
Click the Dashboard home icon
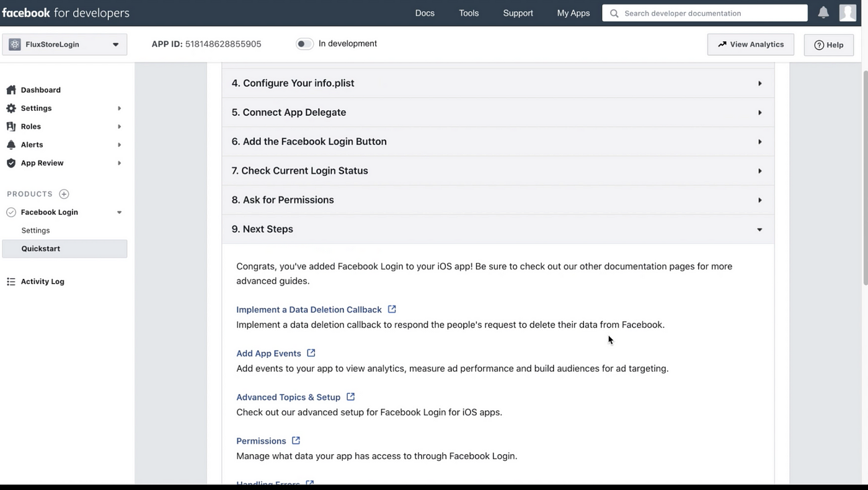tap(11, 90)
